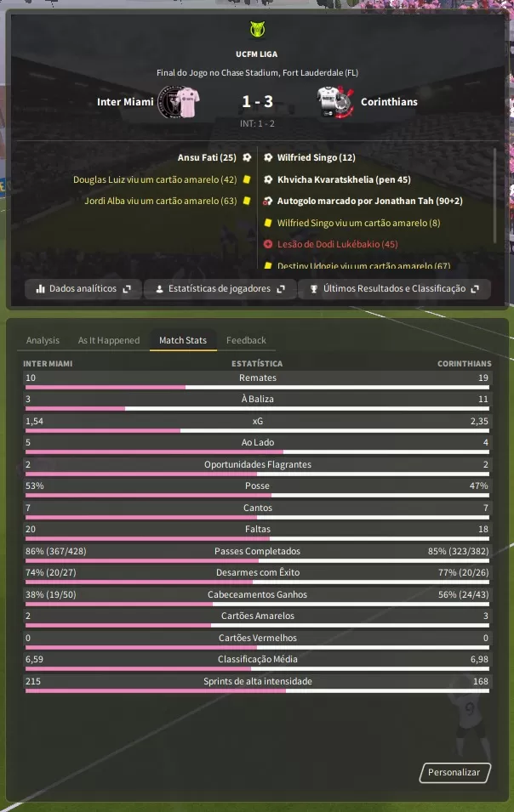Viewport: 514px width, 812px height.
Task: Open Últimos Resultados e Classificação
Action: click(394, 289)
